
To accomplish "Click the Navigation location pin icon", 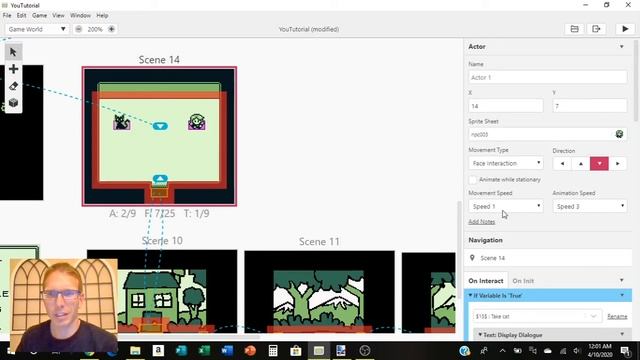I will coord(472,258).
